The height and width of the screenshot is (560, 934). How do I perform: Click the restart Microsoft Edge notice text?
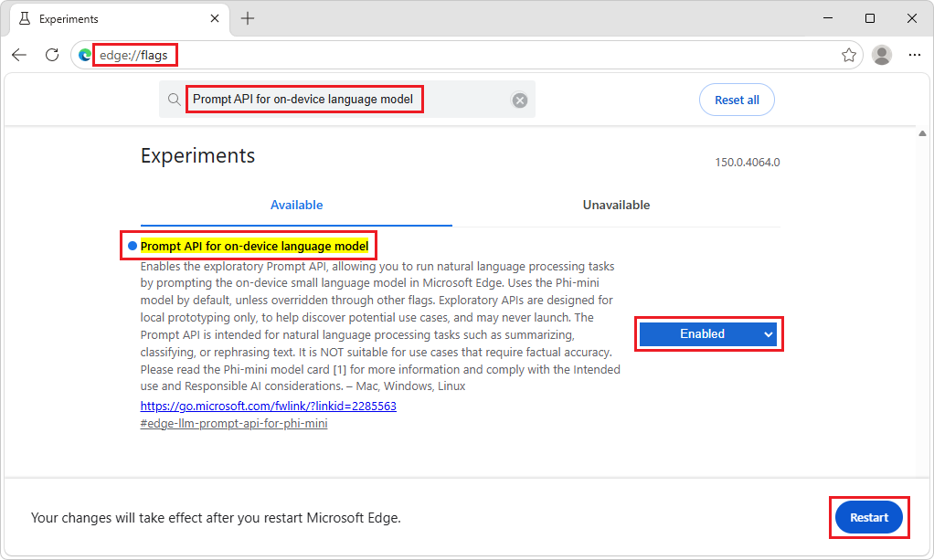(216, 518)
